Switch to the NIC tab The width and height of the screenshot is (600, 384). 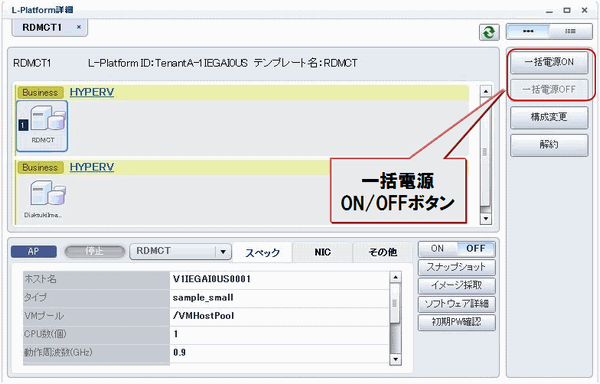[323, 252]
